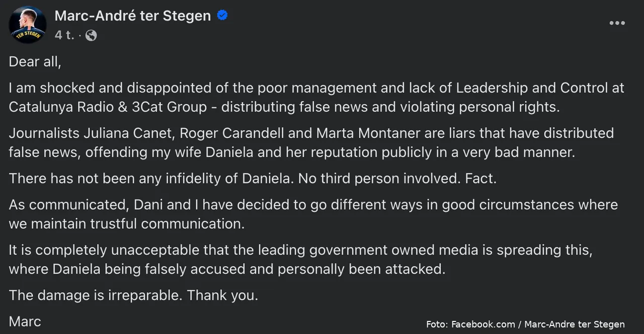The image size is (644, 334).
Task: Open the post options three-dot menu
Action: (x=617, y=23)
